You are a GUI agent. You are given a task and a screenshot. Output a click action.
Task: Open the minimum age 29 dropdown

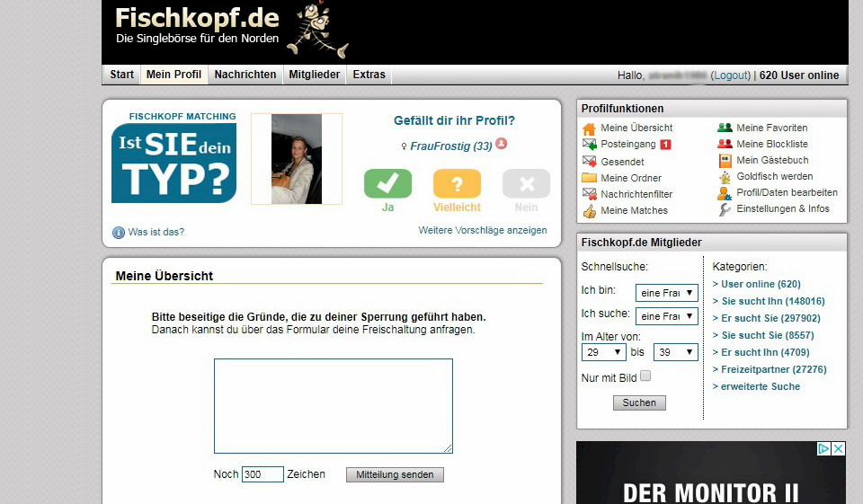point(604,353)
